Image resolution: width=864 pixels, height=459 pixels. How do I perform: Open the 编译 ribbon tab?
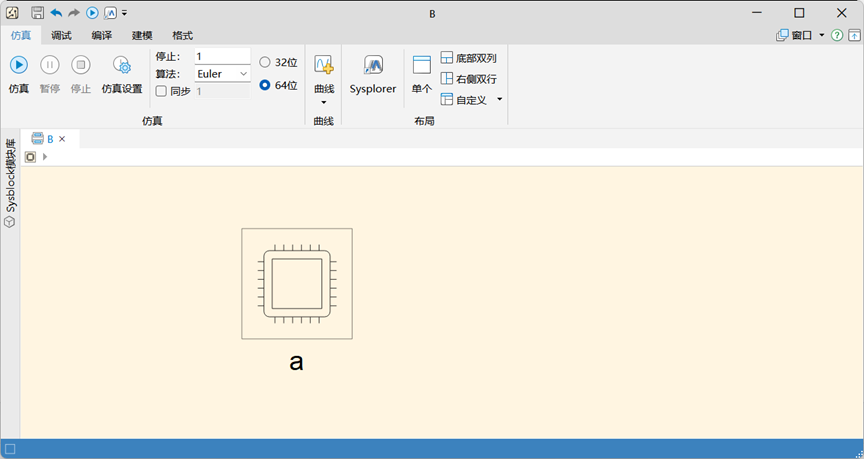[x=101, y=35]
